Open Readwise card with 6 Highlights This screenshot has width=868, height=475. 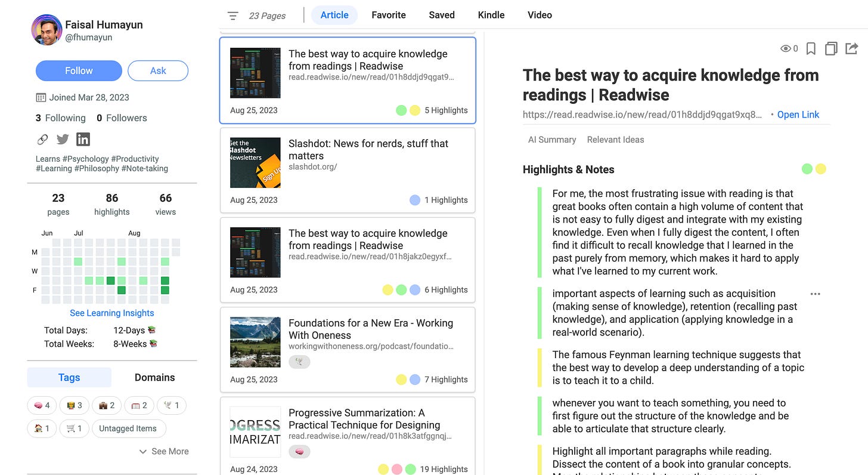pyautogui.click(x=348, y=260)
